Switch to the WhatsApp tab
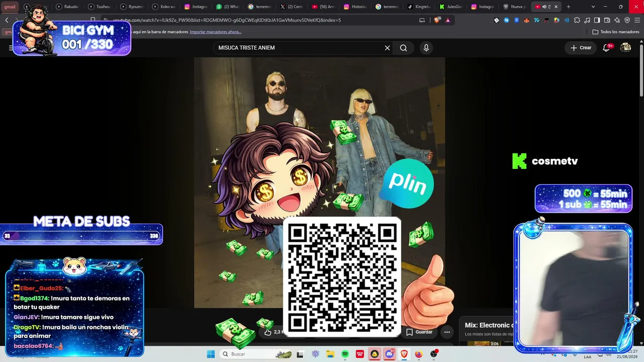The height and width of the screenshot is (362, 644). point(227,7)
